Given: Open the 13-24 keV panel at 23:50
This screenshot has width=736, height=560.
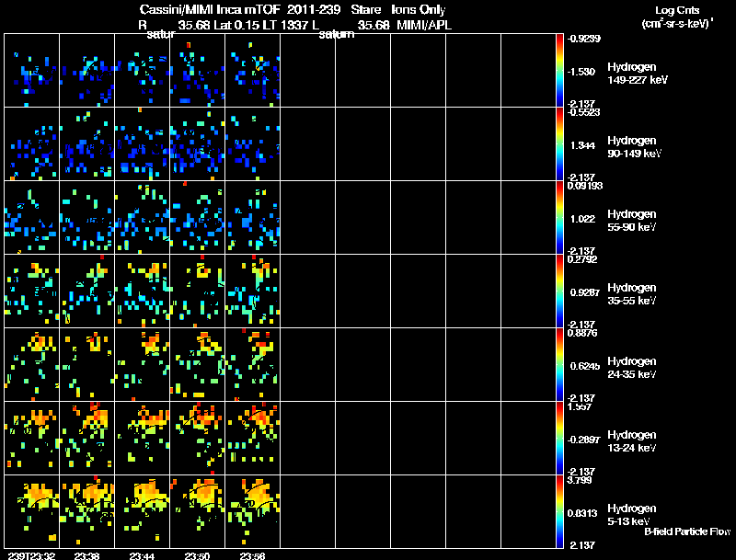Looking at the screenshot, I should pos(197,439).
